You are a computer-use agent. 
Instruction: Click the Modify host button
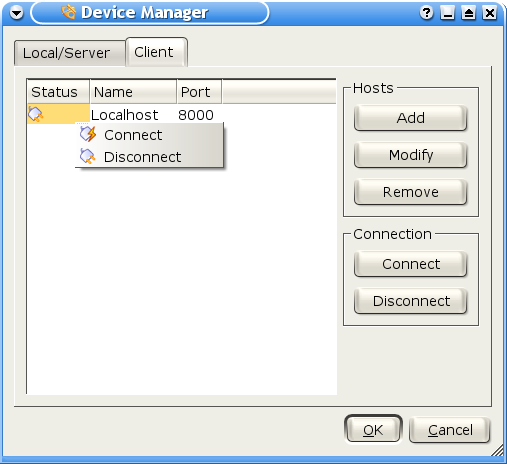410,155
